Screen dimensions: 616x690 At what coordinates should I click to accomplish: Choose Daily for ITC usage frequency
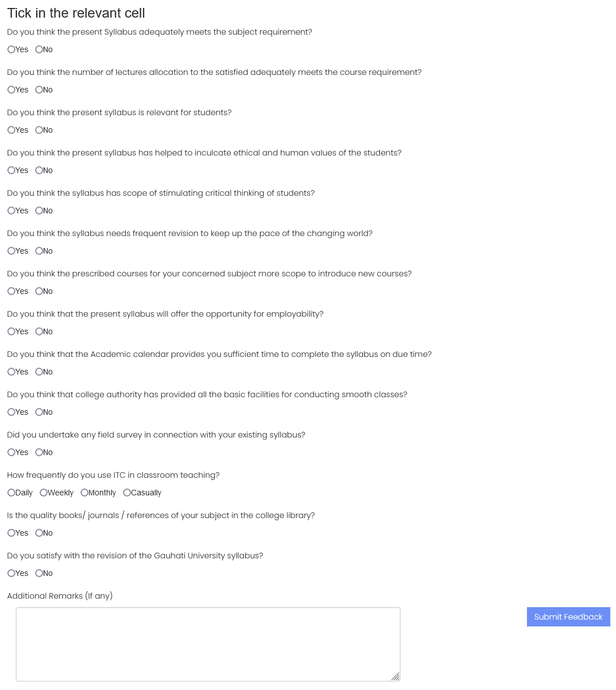[x=11, y=493]
